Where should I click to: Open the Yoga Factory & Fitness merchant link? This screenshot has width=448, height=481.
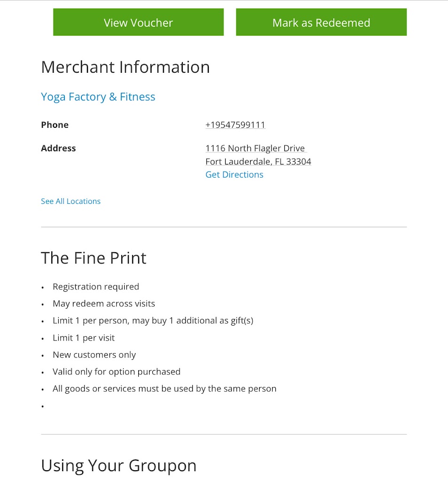pyautogui.click(x=98, y=97)
